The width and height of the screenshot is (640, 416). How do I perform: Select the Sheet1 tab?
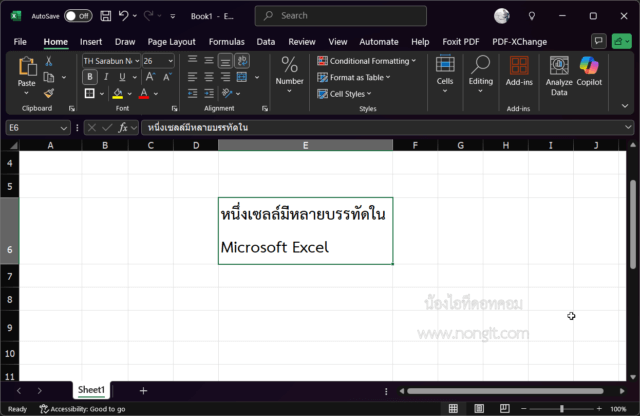tap(91, 390)
